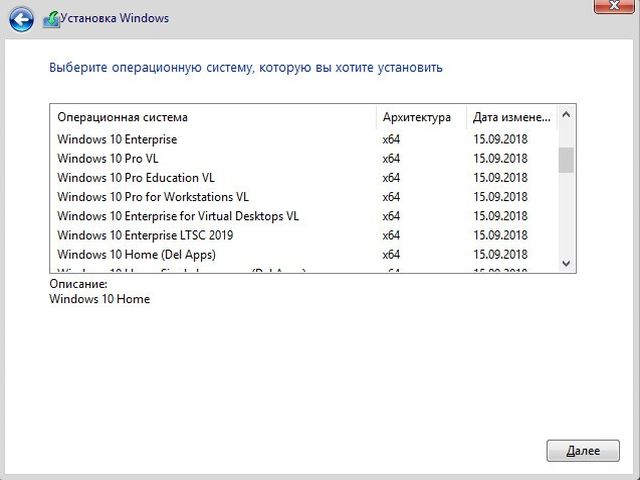640x480 pixels.
Task: Click the blue back arrow button
Action: 21,19
